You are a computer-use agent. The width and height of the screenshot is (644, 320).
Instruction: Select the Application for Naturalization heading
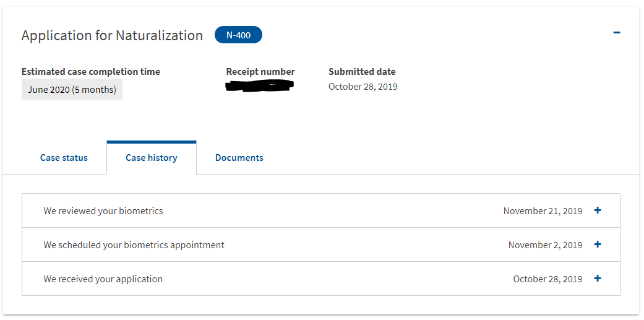pyautogui.click(x=112, y=35)
